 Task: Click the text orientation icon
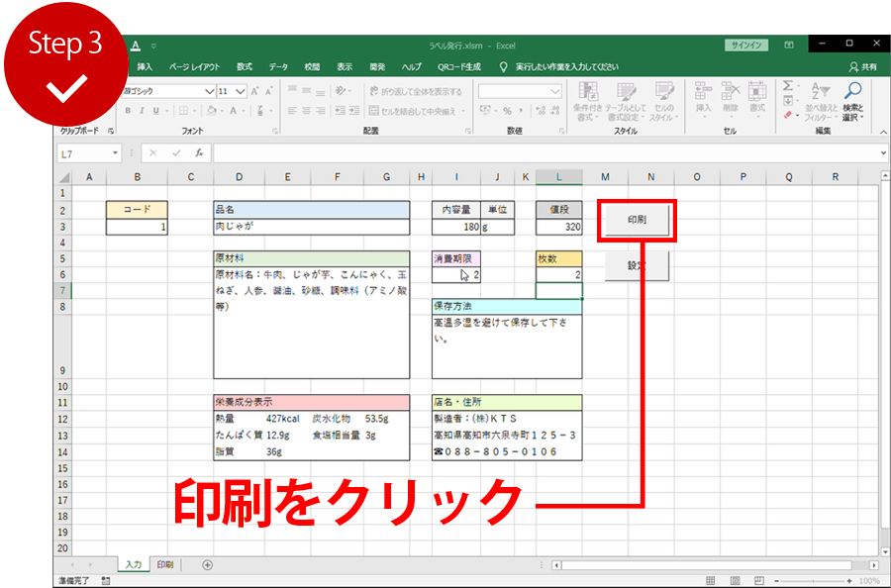tap(341, 90)
